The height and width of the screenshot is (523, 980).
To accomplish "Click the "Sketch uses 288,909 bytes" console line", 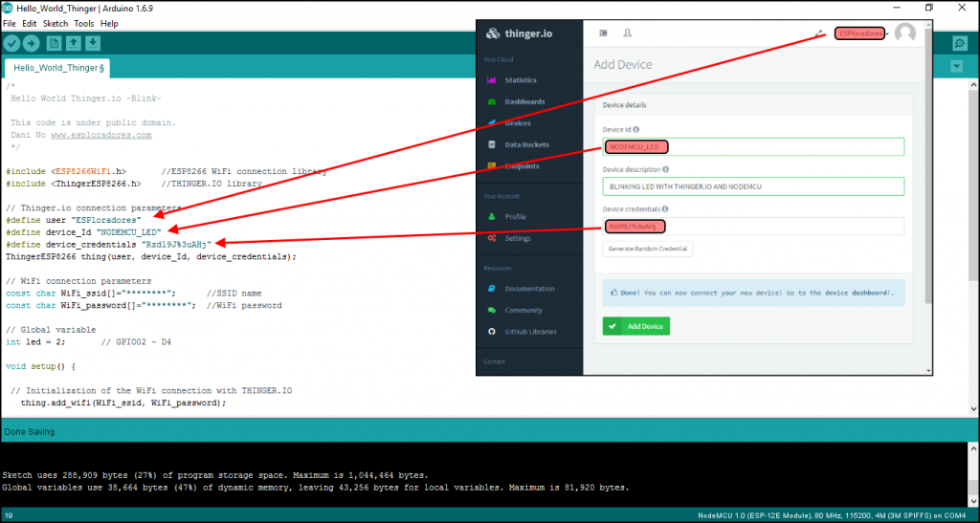I will [x=215, y=475].
